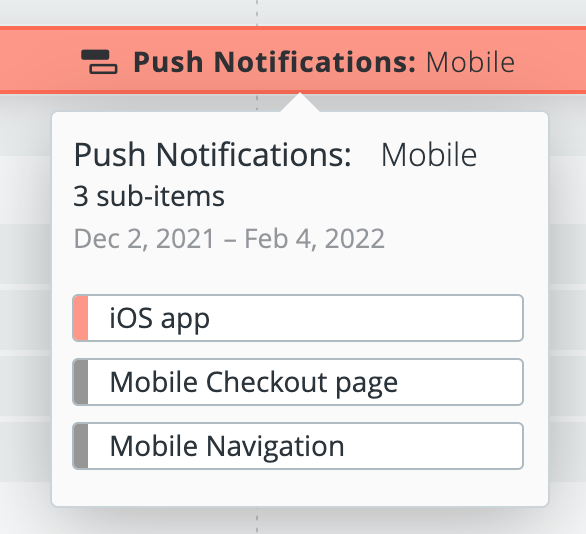Click the popover's triangular pointer arrow
Screen dimensions: 586x534
300,102
